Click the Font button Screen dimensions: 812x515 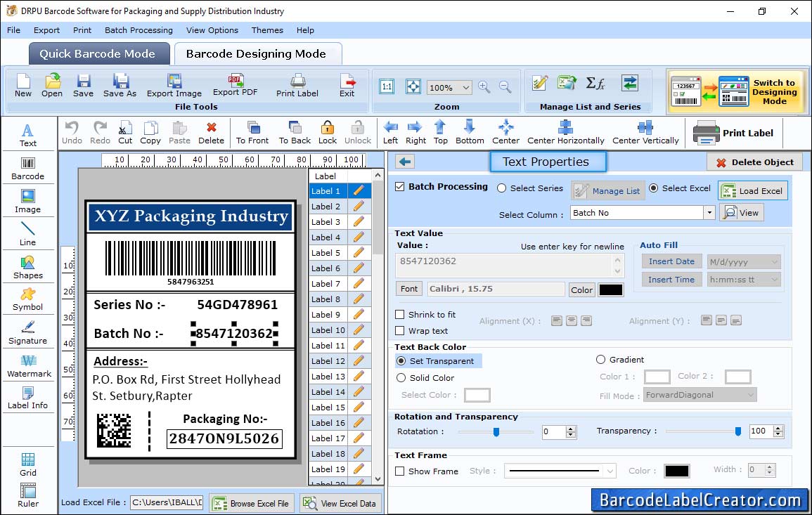[x=409, y=289]
